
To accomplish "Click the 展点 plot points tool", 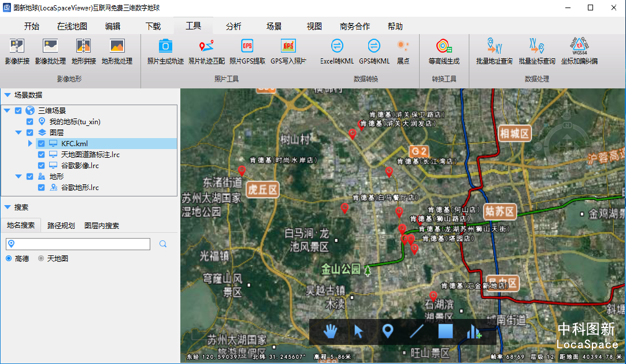I will (403, 52).
